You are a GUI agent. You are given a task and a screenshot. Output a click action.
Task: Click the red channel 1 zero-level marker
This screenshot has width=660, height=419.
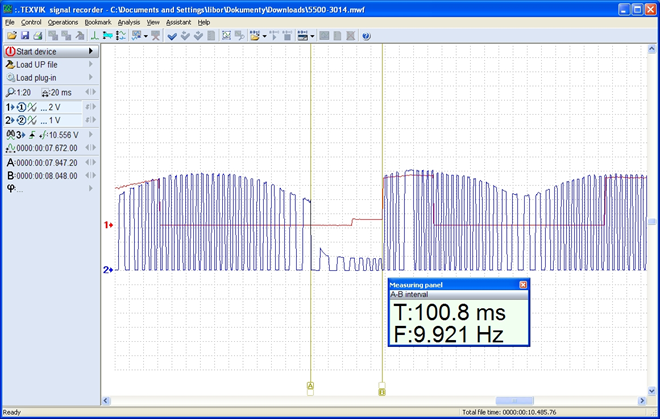109,225
